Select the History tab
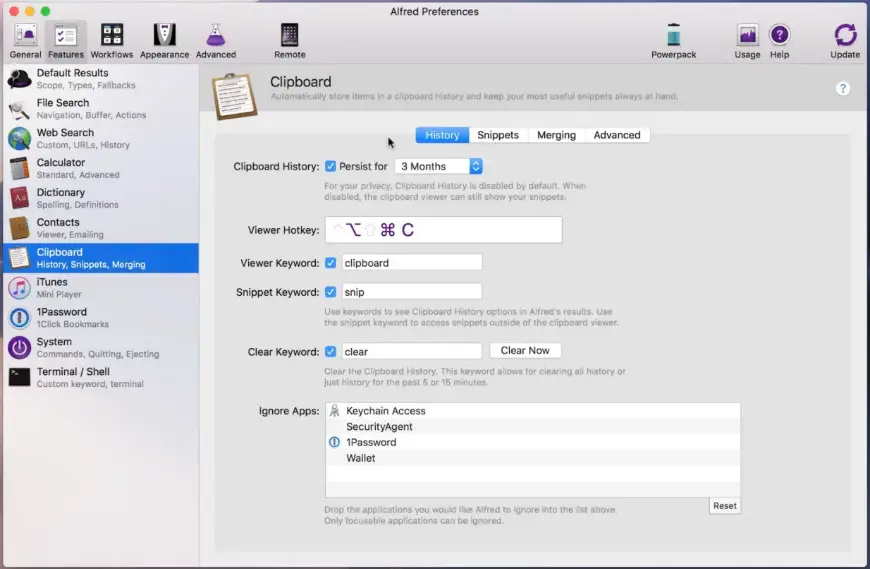The height and width of the screenshot is (569, 870). [442, 135]
